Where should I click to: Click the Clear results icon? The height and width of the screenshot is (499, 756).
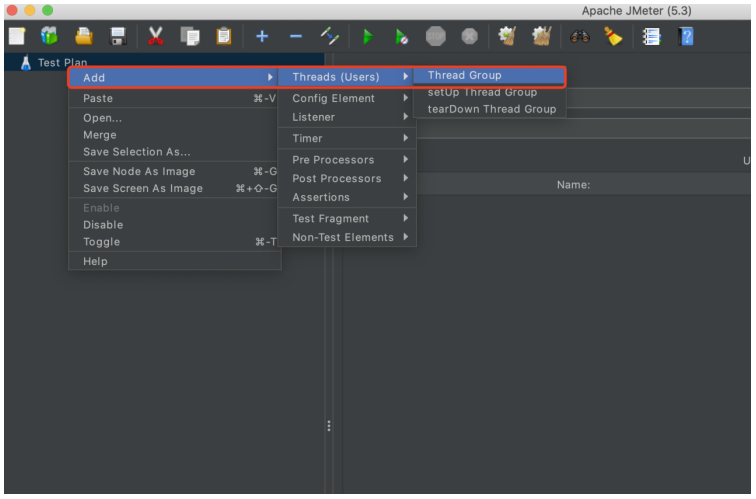coord(507,36)
